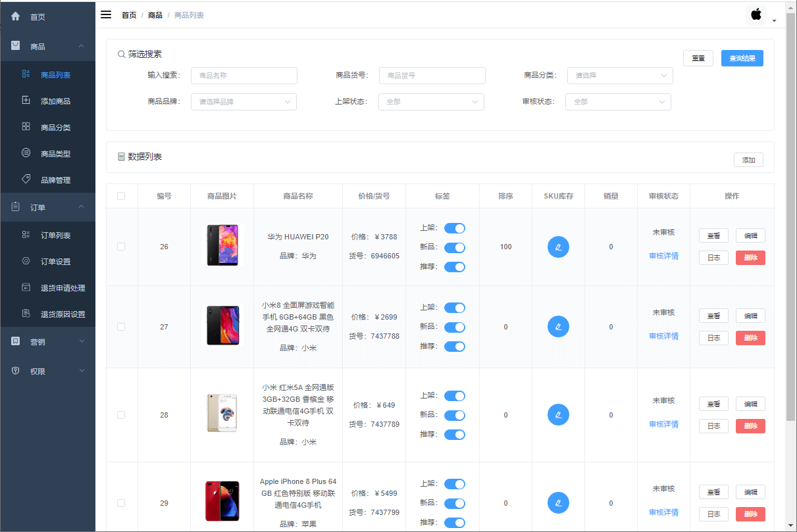Check the checkbox for row 28

click(121, 415)
